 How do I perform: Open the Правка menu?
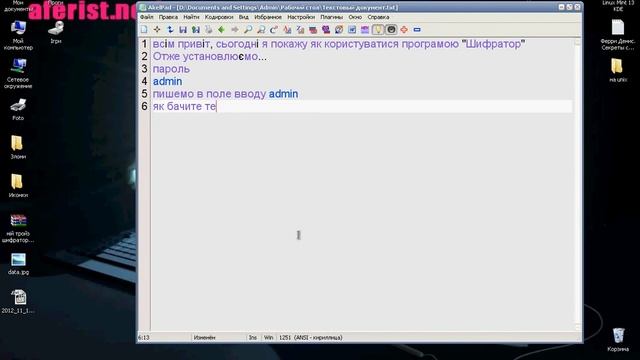[168, 17]
